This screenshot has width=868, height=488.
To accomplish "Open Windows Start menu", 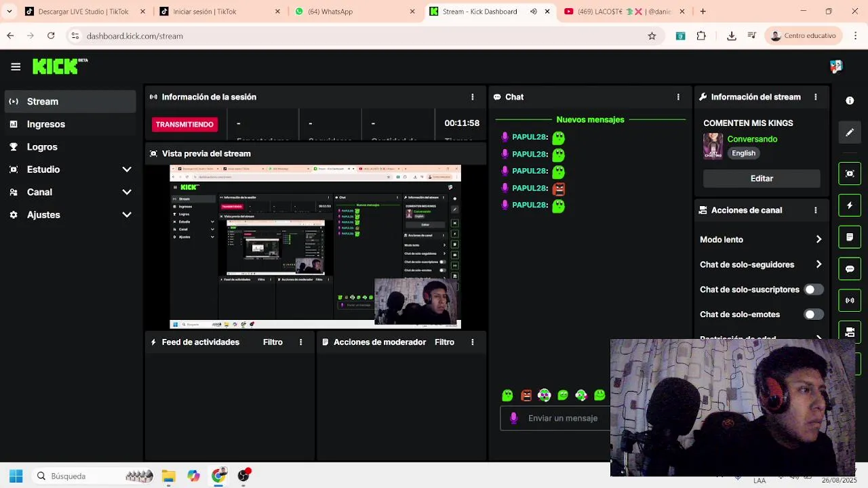I will (x=16, y=476).
